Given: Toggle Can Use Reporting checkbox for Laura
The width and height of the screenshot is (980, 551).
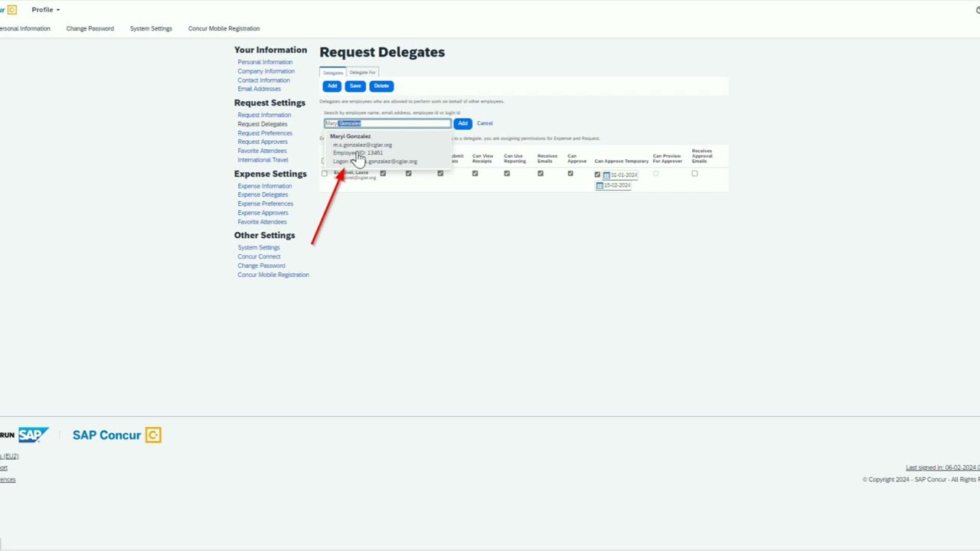Looking at the screenshot, I should click(507, 174).
